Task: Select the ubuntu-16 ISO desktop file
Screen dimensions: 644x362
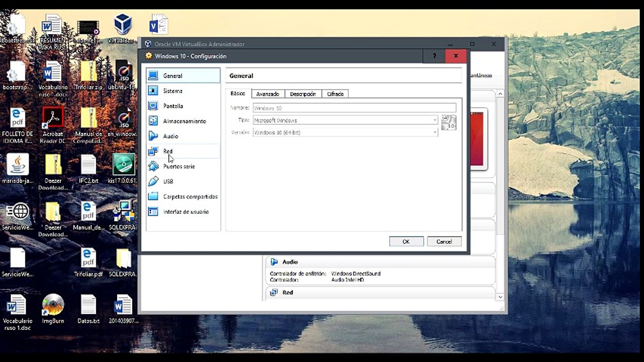Action: coord(123,75)
